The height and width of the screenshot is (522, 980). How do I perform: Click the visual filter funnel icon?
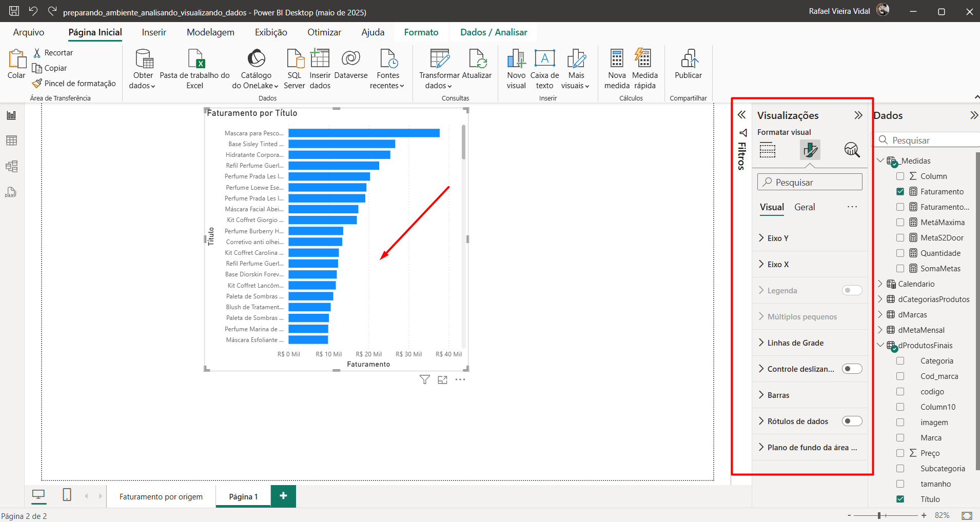tap(425, 379)
